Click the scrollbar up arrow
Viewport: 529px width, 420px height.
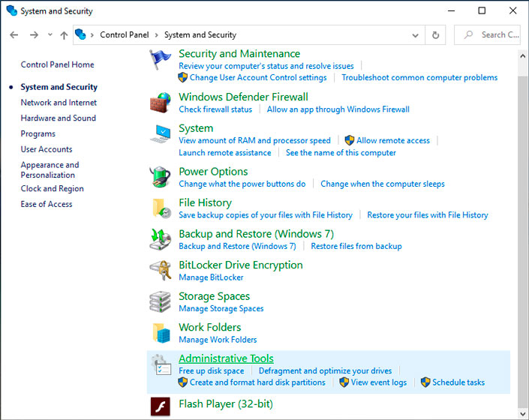[522, 56]
